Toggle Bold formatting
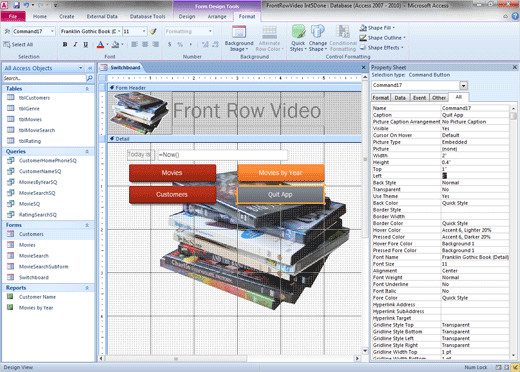 pos(65,44)
